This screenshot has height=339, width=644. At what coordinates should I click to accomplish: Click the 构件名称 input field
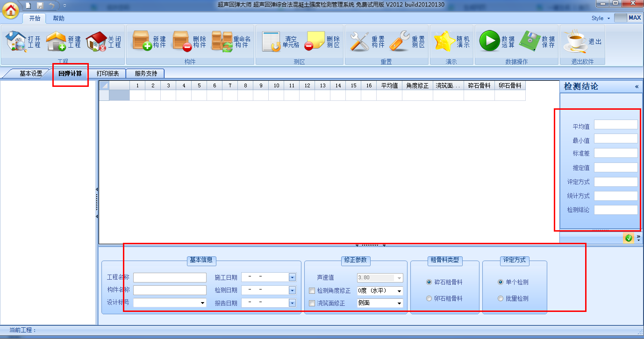(170, 290)
